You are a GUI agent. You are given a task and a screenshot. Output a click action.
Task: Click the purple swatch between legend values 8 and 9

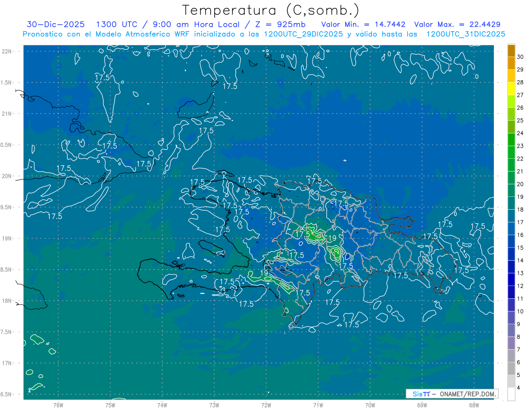pos(511,330)
